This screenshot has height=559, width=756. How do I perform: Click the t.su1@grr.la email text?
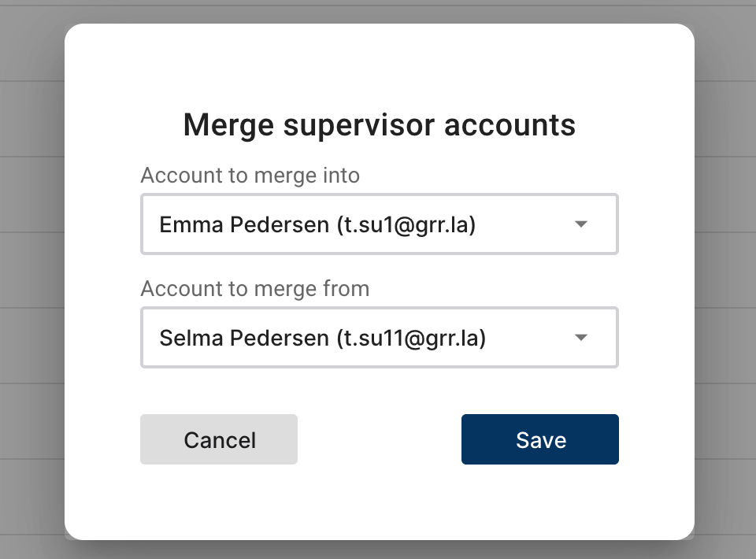click(x=407, y=225)
